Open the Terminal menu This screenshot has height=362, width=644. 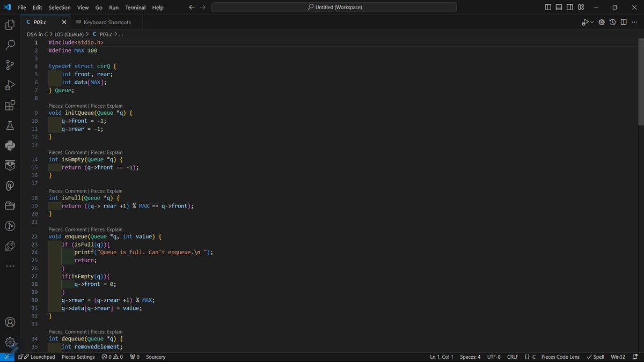point(135,8)
